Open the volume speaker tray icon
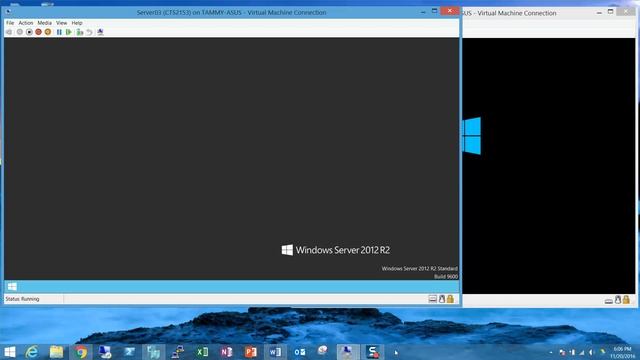The width and height of the screenshot is (640, 360). (x=591, y=352)
